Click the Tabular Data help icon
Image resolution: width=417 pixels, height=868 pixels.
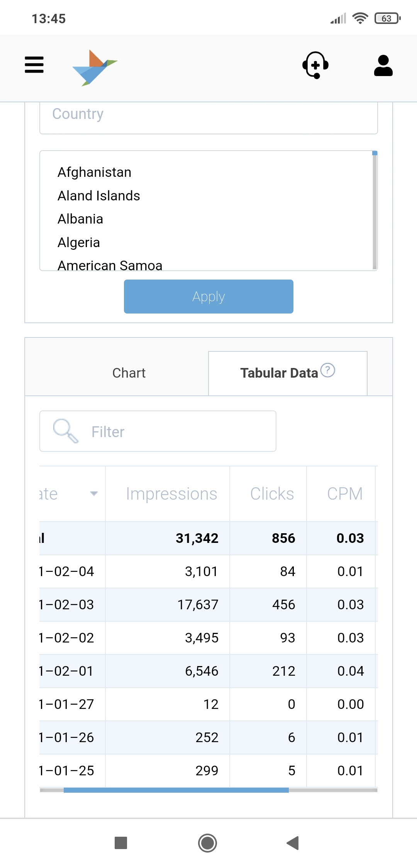coord(328,370)
